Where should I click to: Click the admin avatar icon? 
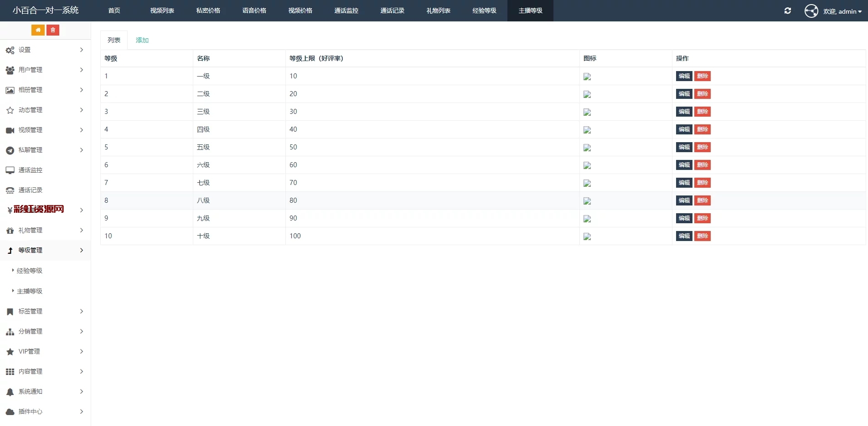coord(811,11)
